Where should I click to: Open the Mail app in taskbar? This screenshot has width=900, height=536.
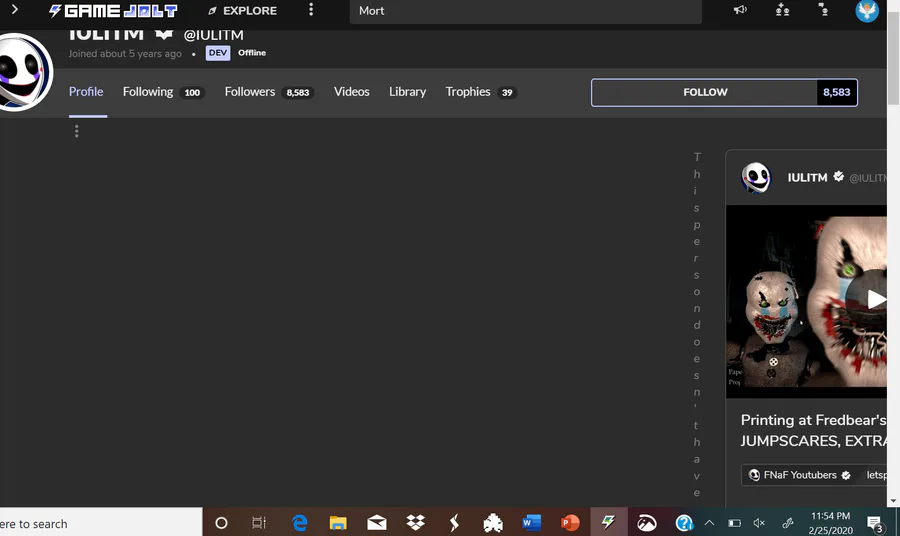pyautogui.click(x=377, y=523)
